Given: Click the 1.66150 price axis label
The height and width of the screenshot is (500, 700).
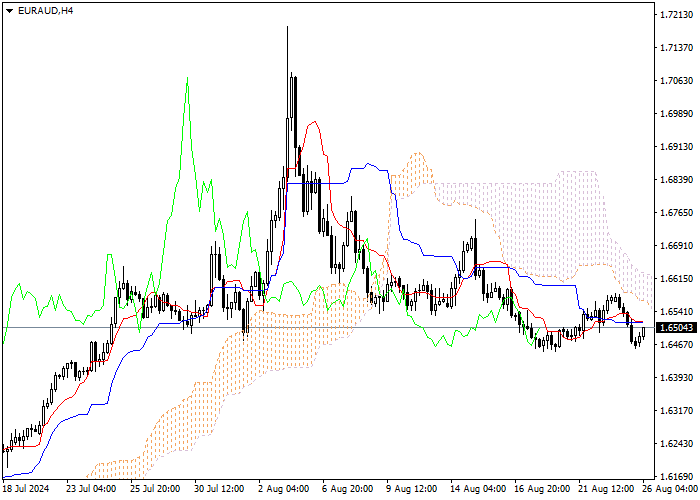Looking at the screenshot, I should click(x=676, y=279).
